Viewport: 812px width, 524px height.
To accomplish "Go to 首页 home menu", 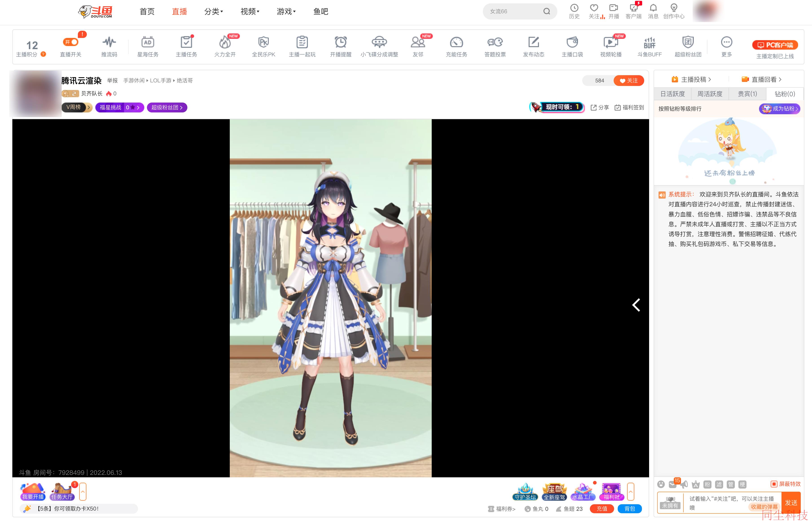I will (147, 12).
